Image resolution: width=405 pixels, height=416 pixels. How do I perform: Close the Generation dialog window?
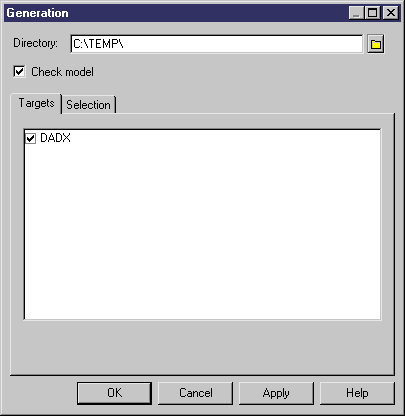click(390, 13)
